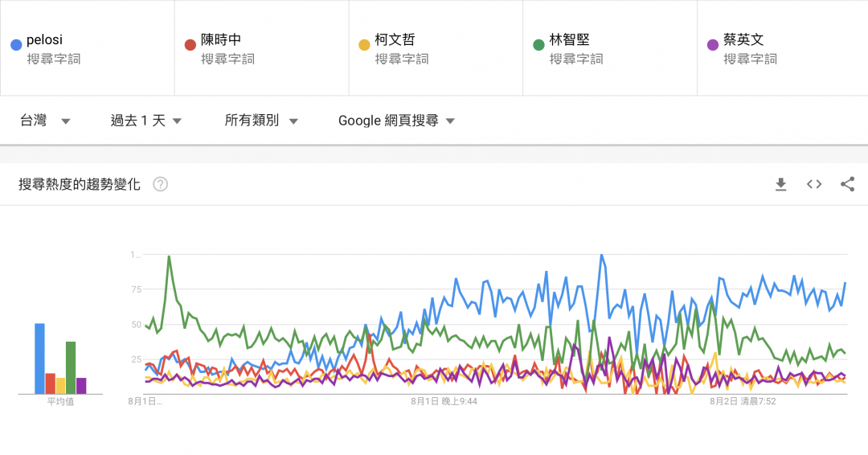Click the yellow dot next to 柯文哲

(364, 44)
